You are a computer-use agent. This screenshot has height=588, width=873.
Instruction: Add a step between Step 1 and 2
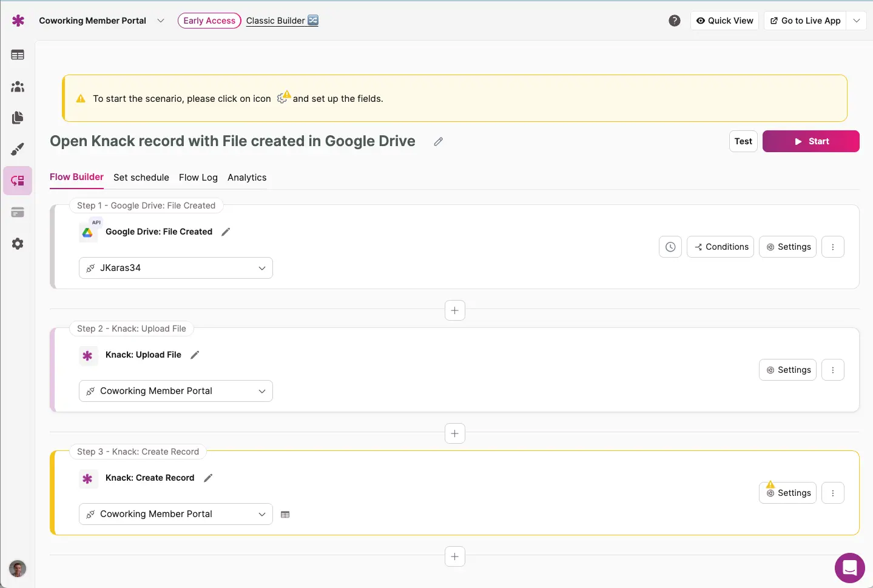coord(454,310)
